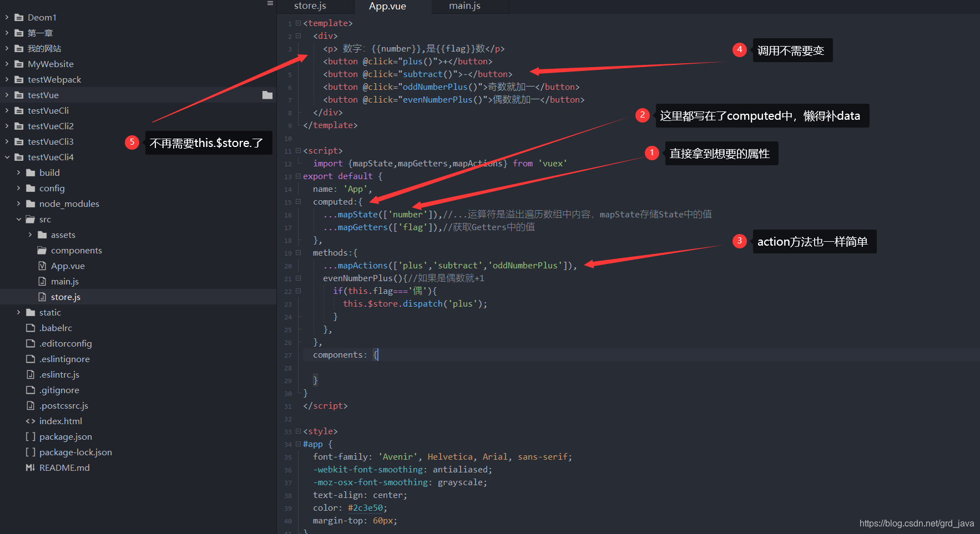
Task: Collapse the testVueCli4 project arrow
Action: [x=7, y=157]
